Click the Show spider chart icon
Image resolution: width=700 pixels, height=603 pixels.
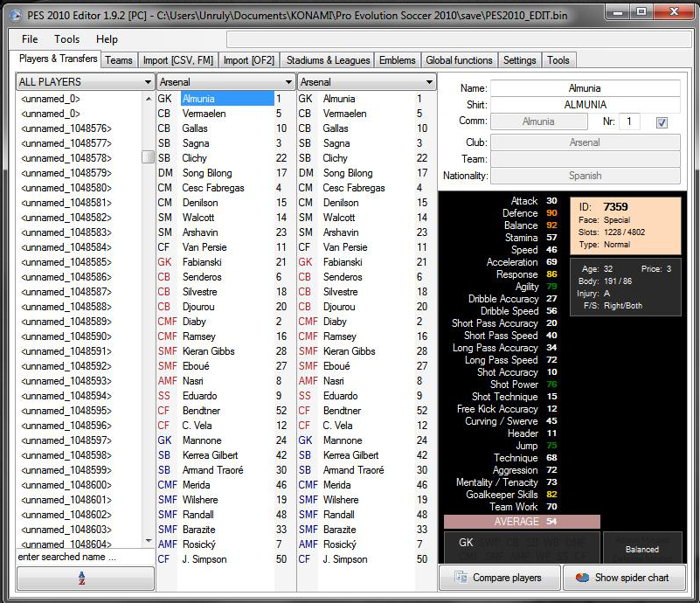(583, 578)
